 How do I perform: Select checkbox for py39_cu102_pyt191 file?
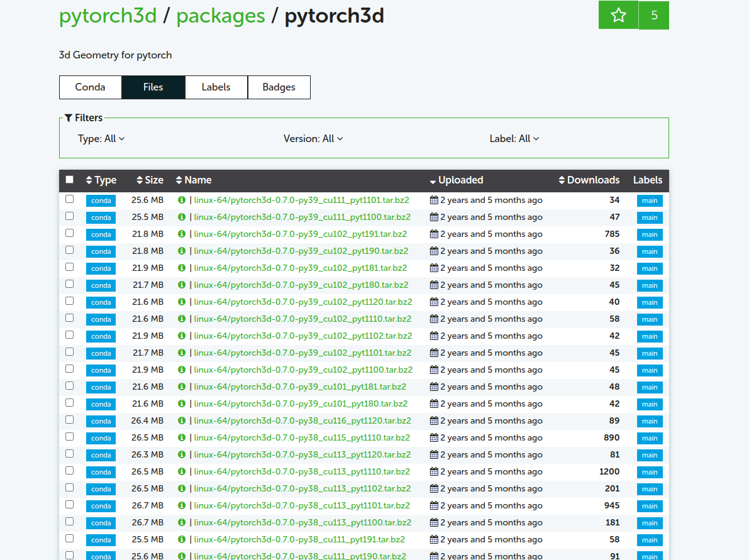tap(70, 233)
